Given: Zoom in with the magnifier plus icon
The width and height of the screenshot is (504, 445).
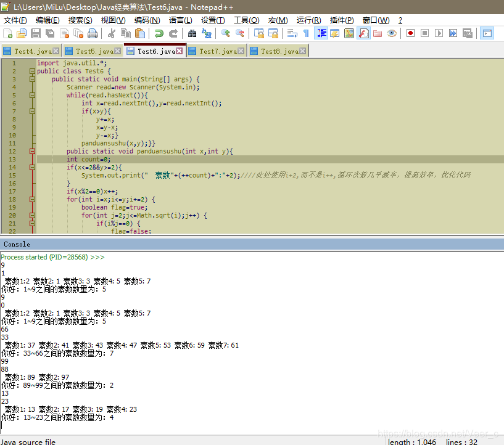Looking at the screenshot, I should [225, 33].
